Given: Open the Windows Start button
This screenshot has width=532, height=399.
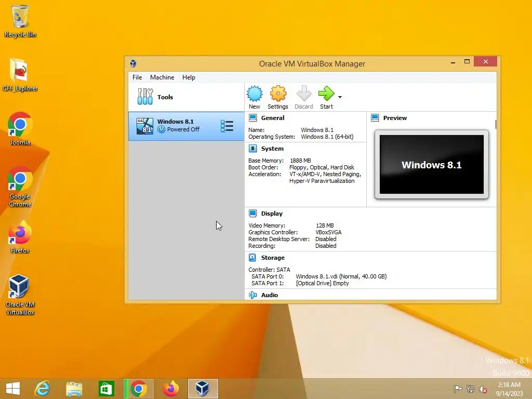Looking at the screenshot, I should (13, 389).
